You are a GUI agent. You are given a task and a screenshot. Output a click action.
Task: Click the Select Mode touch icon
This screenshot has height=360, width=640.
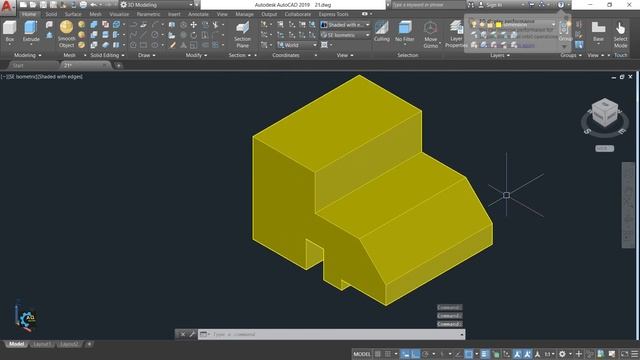[x=620, y=34]
